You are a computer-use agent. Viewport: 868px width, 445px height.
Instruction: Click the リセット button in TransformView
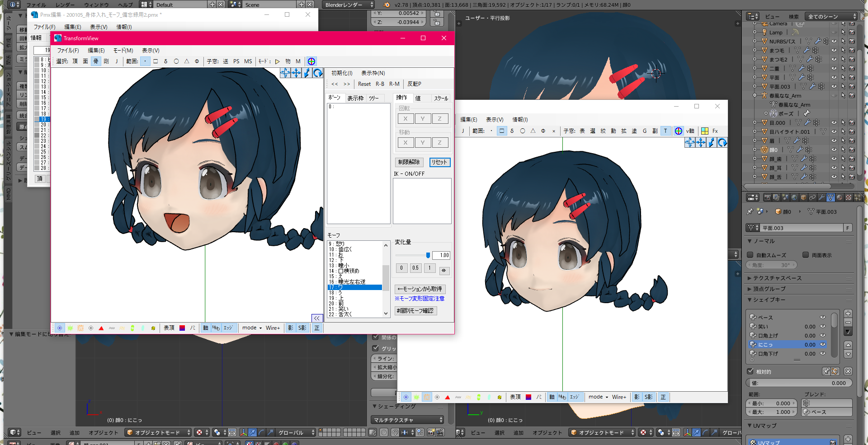[x=439, y=162]
